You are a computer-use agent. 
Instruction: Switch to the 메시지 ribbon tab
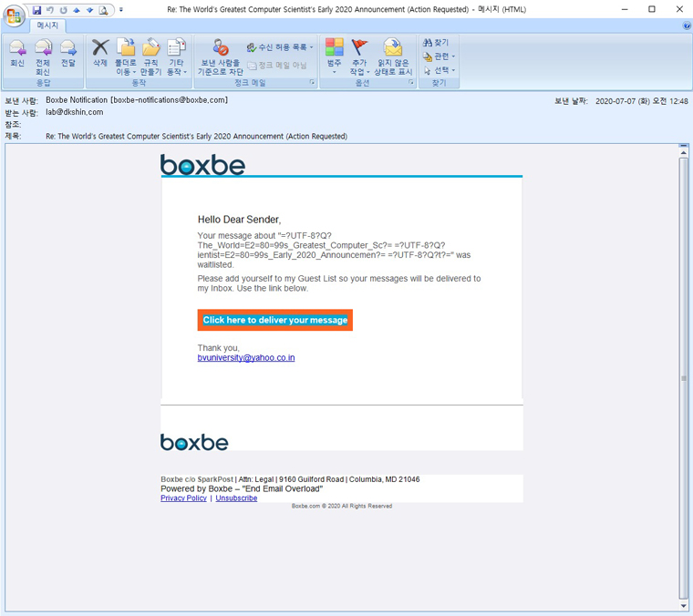(47, 26)
